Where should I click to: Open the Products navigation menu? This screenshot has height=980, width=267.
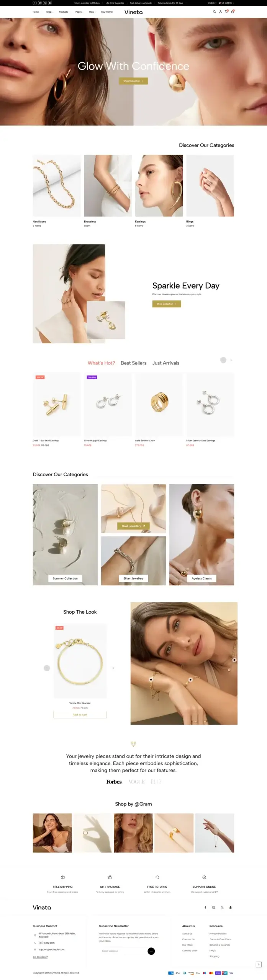click(x=64, y=12)
